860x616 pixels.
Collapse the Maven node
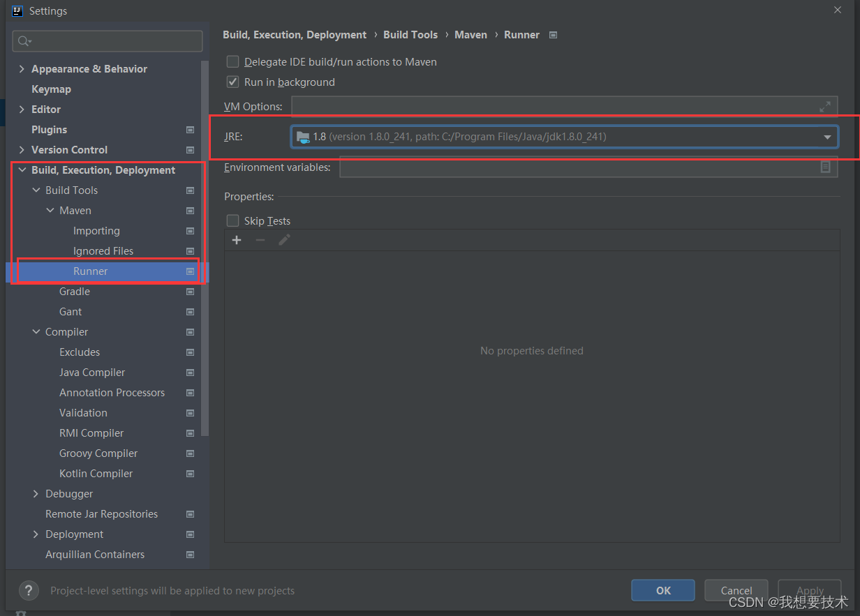(x=50, y=211)
